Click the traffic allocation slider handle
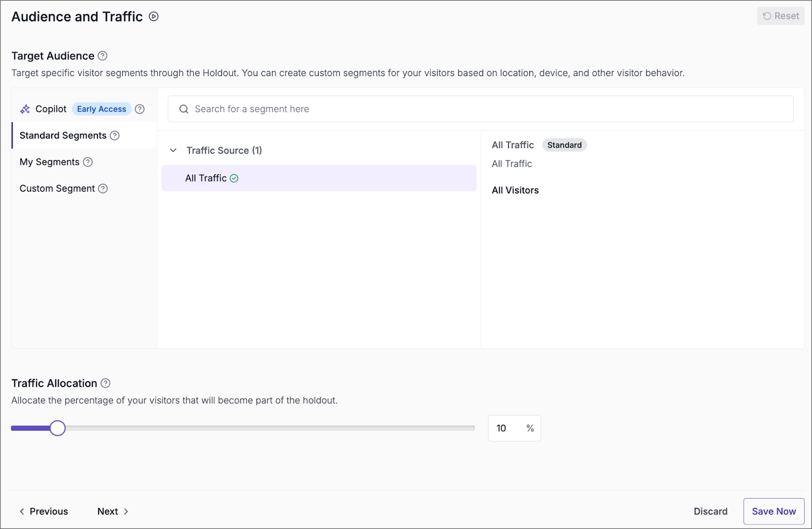This screenshot has width=812, height=529. tap(58, 428)
